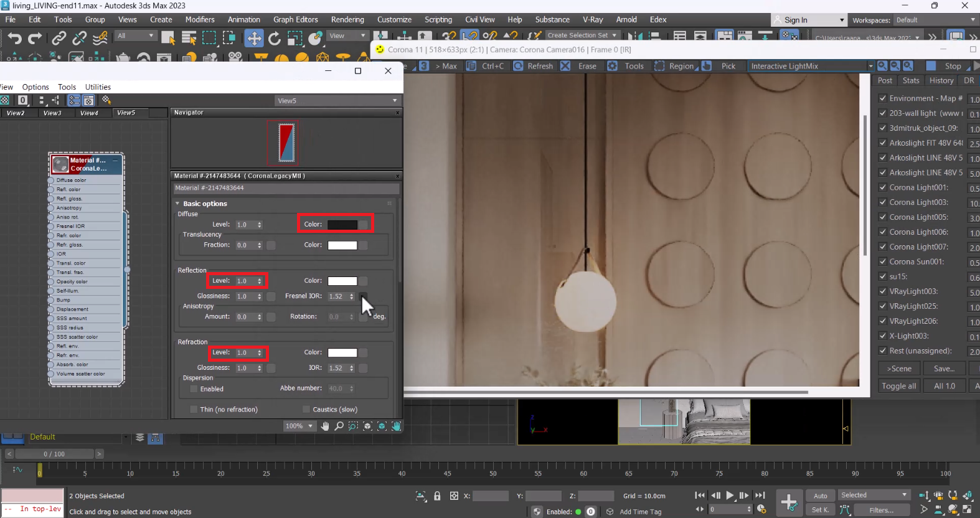
Task: Jump to the end of the animation
Action: click(760, 496)
